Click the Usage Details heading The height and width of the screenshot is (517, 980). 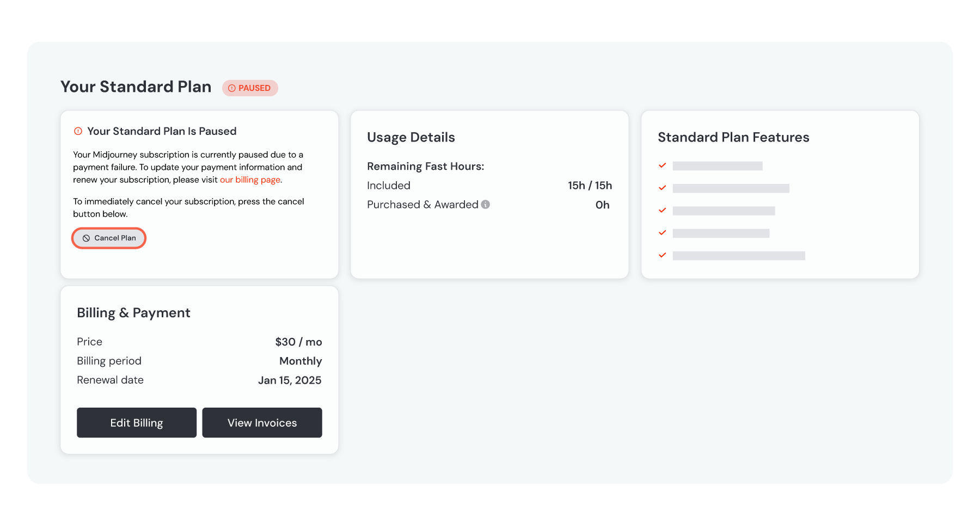pyautogui.click(x=411, y=138)
